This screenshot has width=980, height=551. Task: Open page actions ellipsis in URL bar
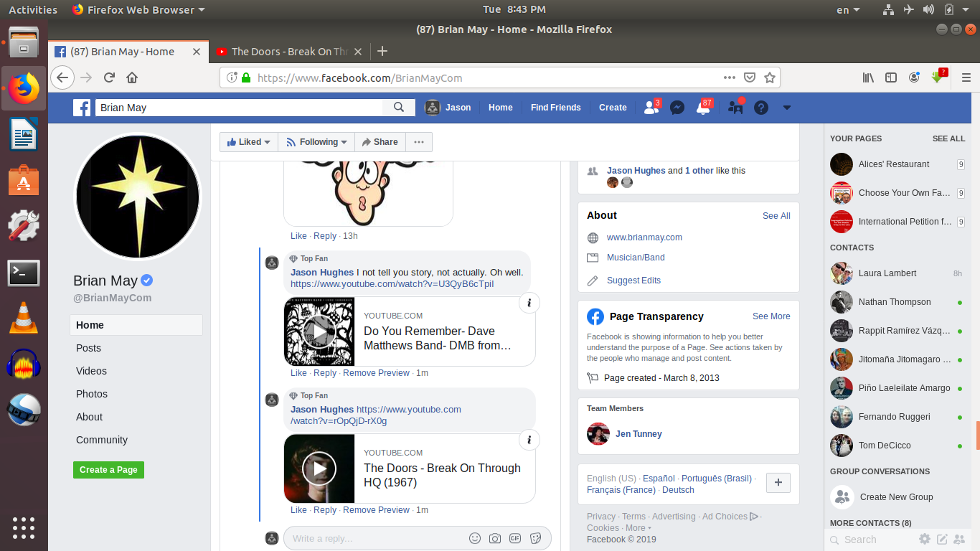[729, 77]
